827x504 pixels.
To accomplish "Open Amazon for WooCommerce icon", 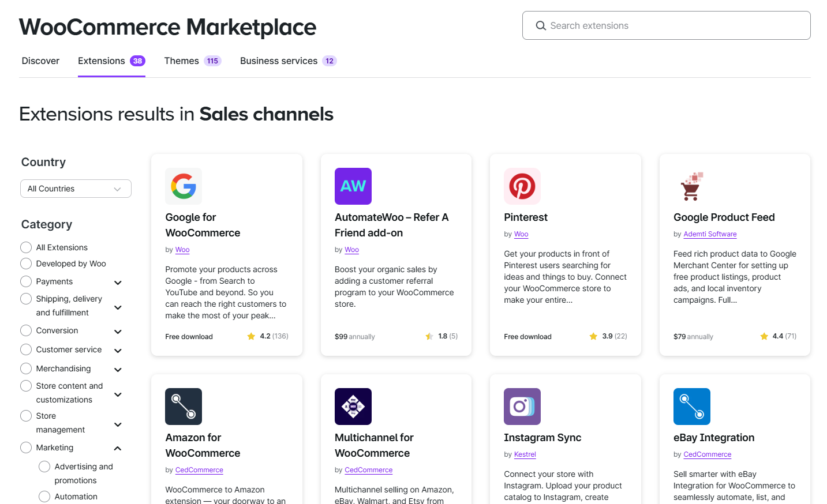I will pos(184,407).
